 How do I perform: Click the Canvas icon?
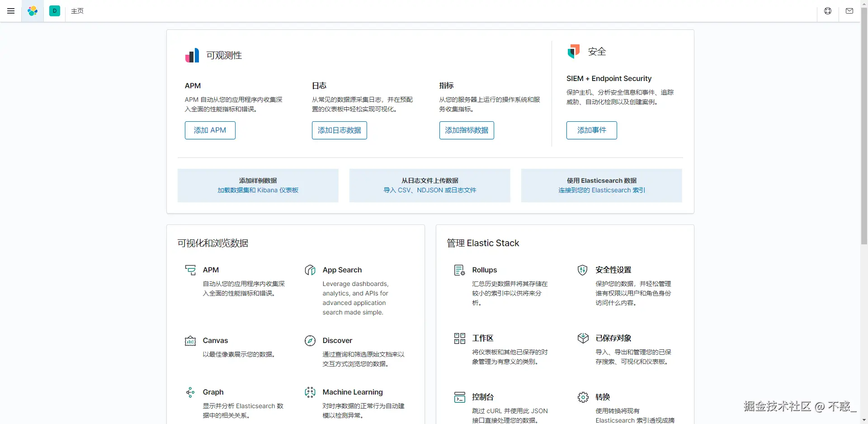[x=190, y=341]
